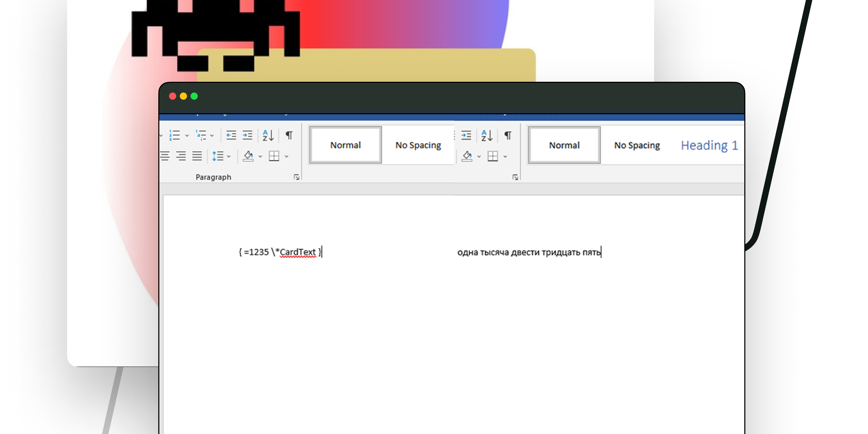Click the decrease indent icon
The height and width of the screenshot is (434, 868).
pyautogui.click(x=231, y=135)
